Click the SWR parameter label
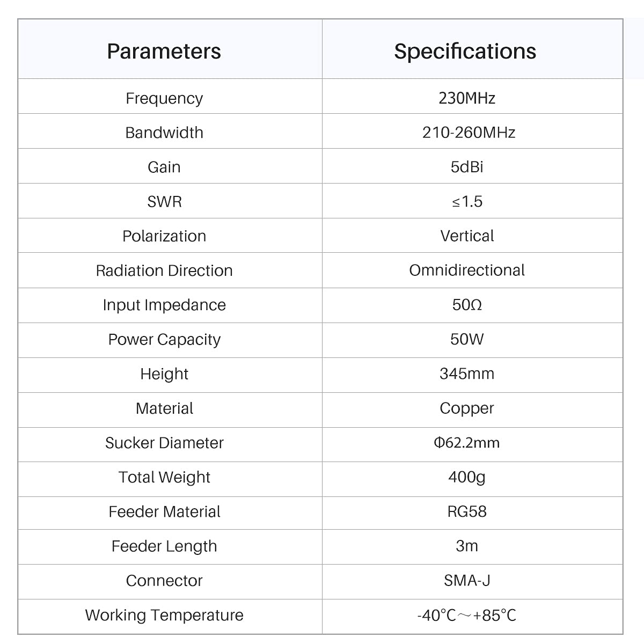The width and height of the screenshot is (644, 644). (164, 202)
